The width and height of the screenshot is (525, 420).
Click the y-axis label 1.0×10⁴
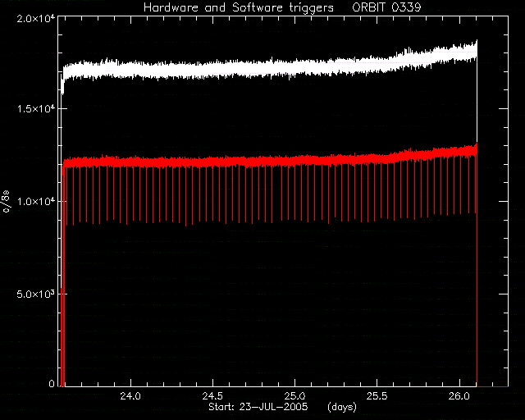36,201
